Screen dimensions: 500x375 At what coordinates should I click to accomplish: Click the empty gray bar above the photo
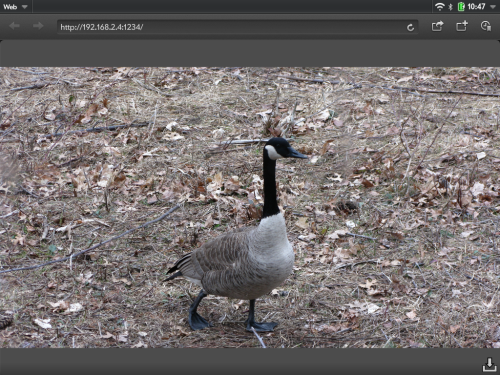pos(250,53)
